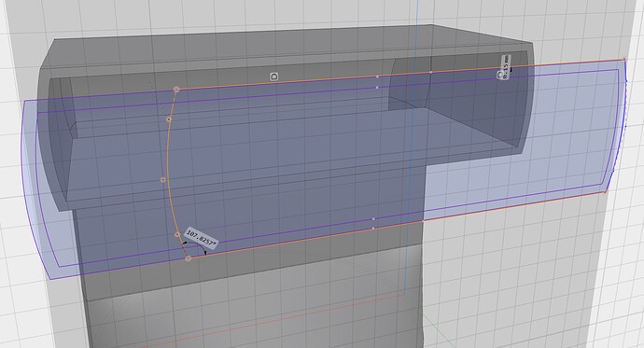Pick the orange vertex at the arc's lower end, near the angle label
The height and width of the screenshot is (348, 644).
coord(188,258)
